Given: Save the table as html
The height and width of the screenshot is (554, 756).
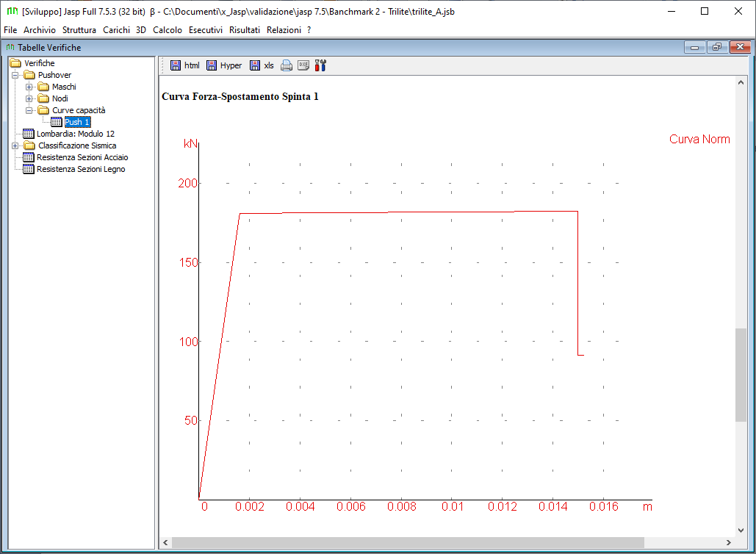Looking at the screenshot, I should tap(185, 65).
